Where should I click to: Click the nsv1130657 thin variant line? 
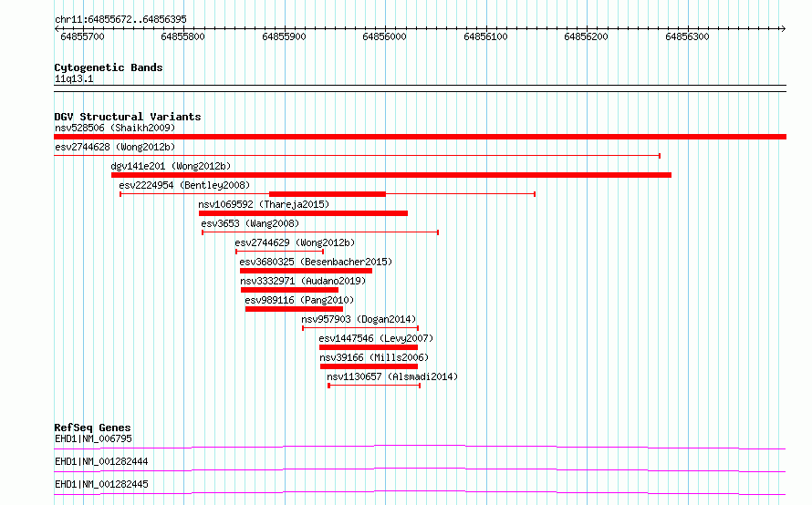coord(374,386)
